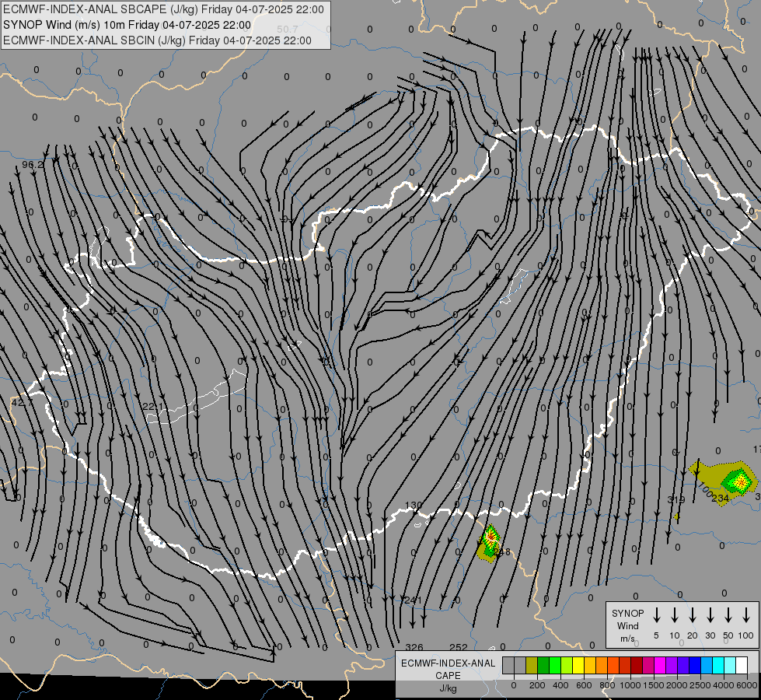Click the 319 value on the map
Viewport: 761px width, 700px height.
coord(676,499)
